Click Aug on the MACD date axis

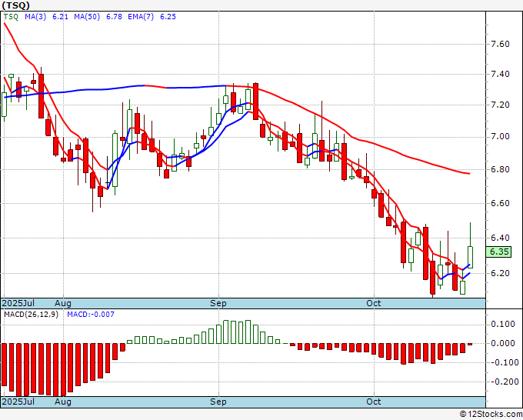tap(63, 402)
